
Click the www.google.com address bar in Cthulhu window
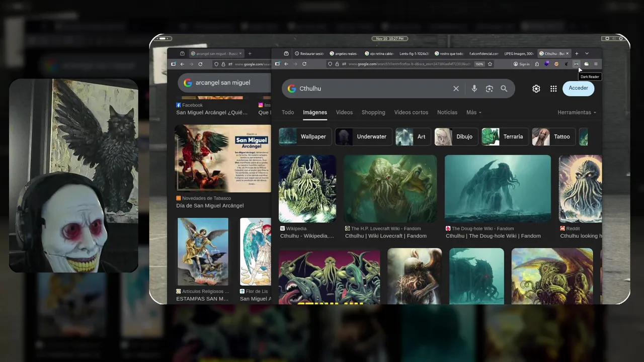tap(409, 64)
